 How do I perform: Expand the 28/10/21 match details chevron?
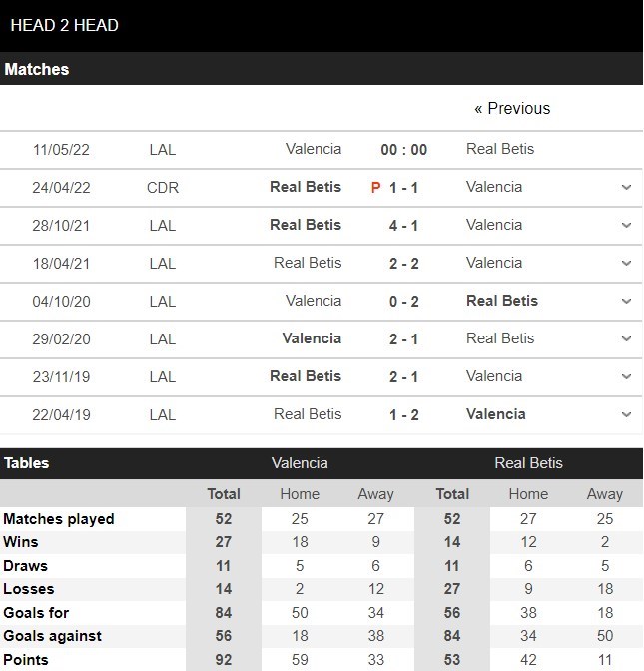pyautogui.click(x=626, y=225)
